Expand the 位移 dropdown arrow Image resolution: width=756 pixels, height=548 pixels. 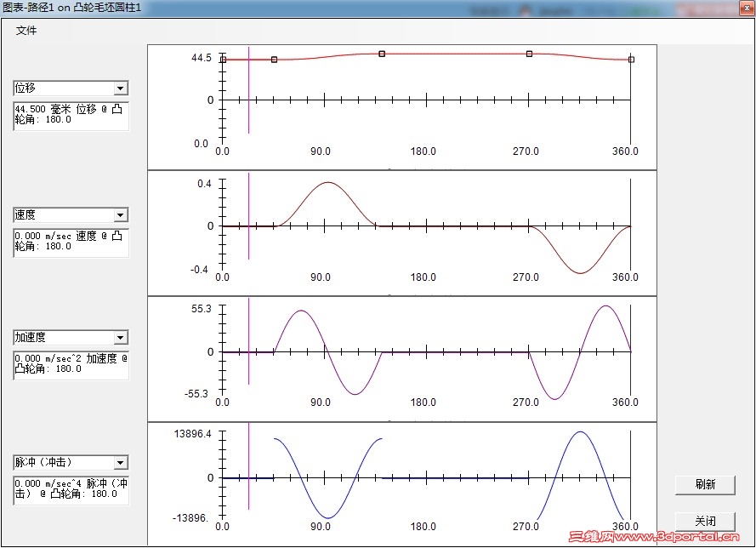121,88
